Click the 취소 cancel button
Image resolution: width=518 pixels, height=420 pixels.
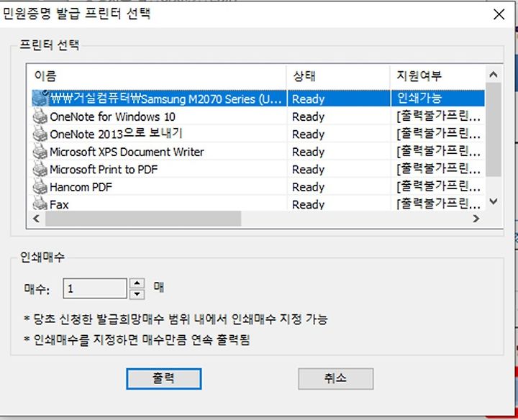click(x=336, y=379)
